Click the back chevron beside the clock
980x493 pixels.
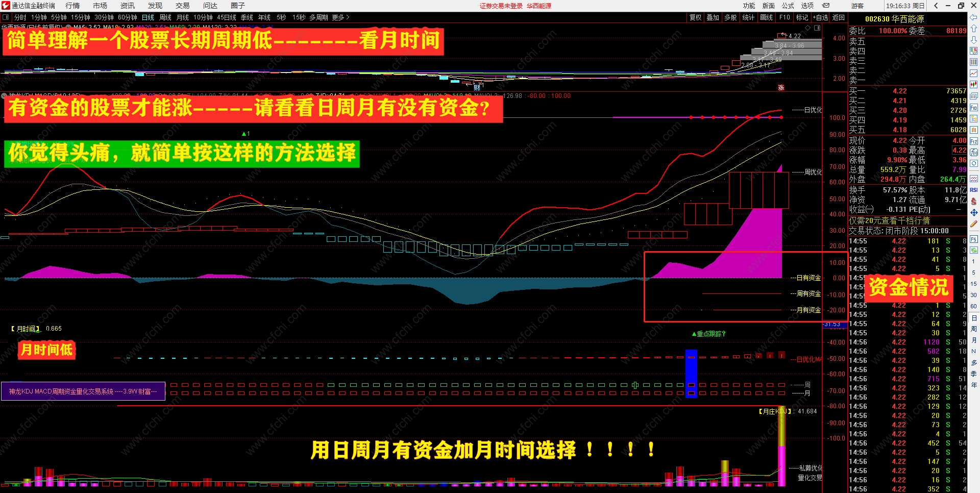pyautogui.click(x=936, y=6)
